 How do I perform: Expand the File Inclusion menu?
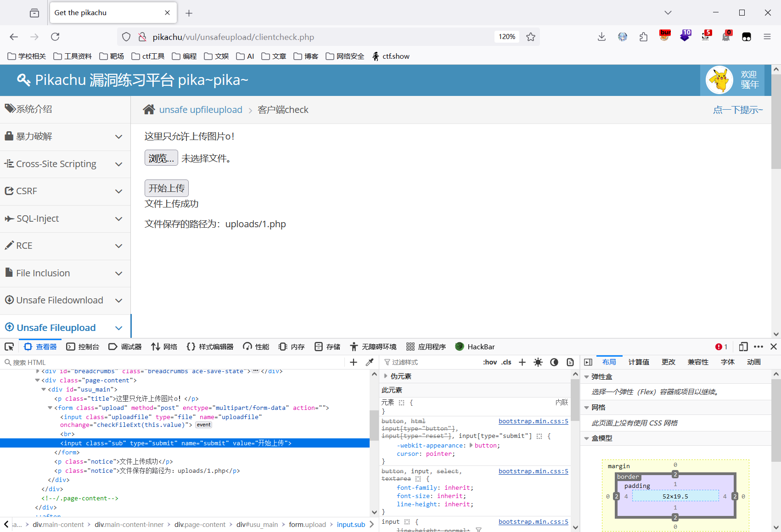(65, 273)
